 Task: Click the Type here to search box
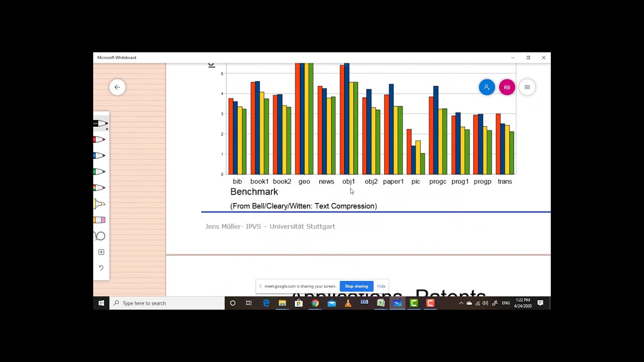[167, 303]
